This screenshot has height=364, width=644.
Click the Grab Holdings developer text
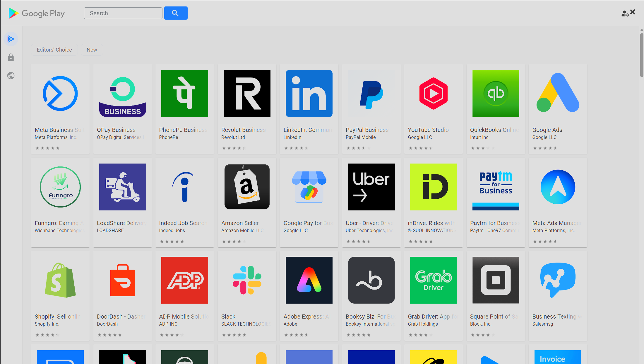(x=423, y=324)
